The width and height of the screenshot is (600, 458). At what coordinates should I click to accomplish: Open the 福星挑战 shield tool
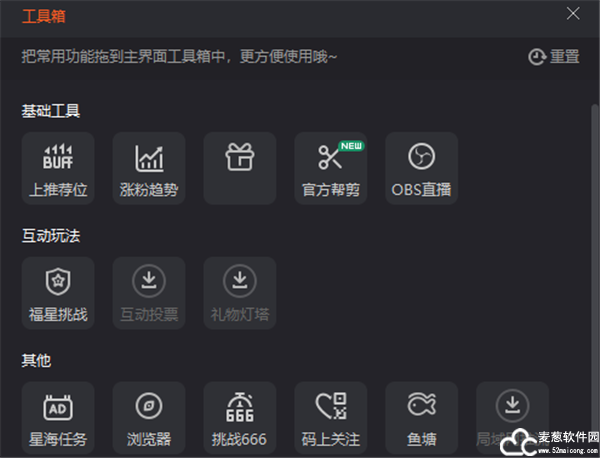58,293
